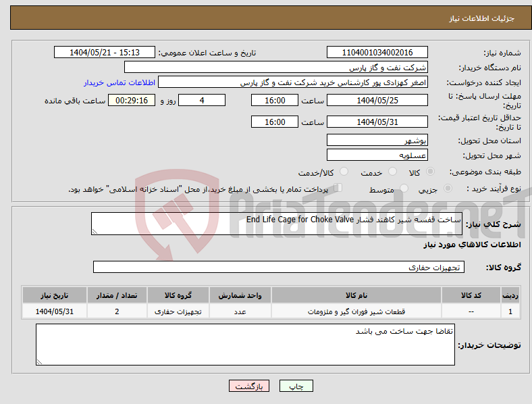Viewport: 532px width, 404px height.
Task: Select the خدمت radio button
Action: tap(392, 172)
